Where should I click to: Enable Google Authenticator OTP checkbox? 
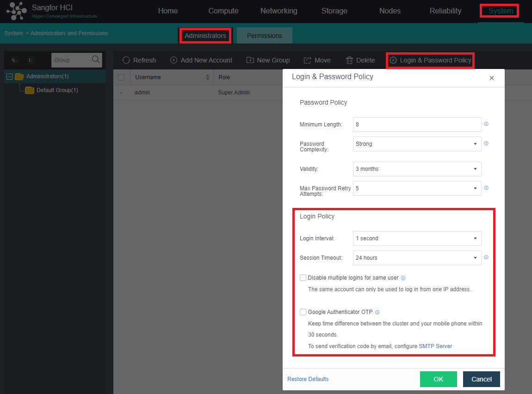click(303, 312)
